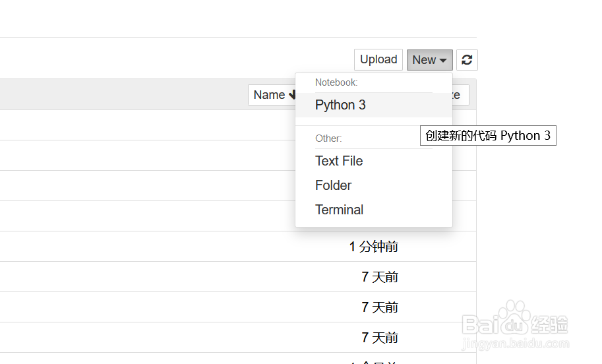Click the Other: section header
The image size is (602, 364).
pyautogui.click(x=328, y=138)
